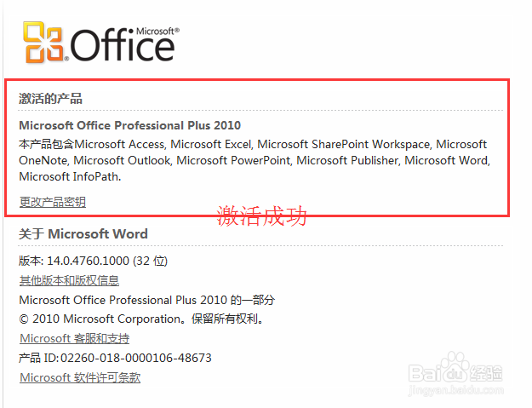Click the 本产品包含 product list paragraph
Screen dimensions: 532x408
[x=253, y=160]
